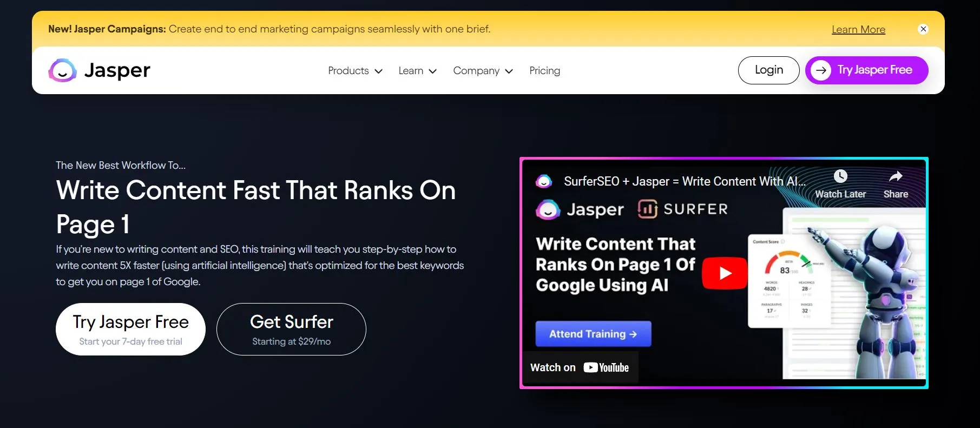Open the Learn More banner link
This screenshot has width=980, height=428.
pyautogui.click(x=858, y=30)
